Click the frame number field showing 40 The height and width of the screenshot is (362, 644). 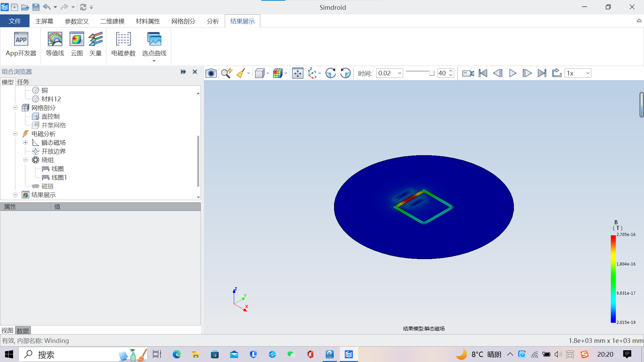(442, 73)
